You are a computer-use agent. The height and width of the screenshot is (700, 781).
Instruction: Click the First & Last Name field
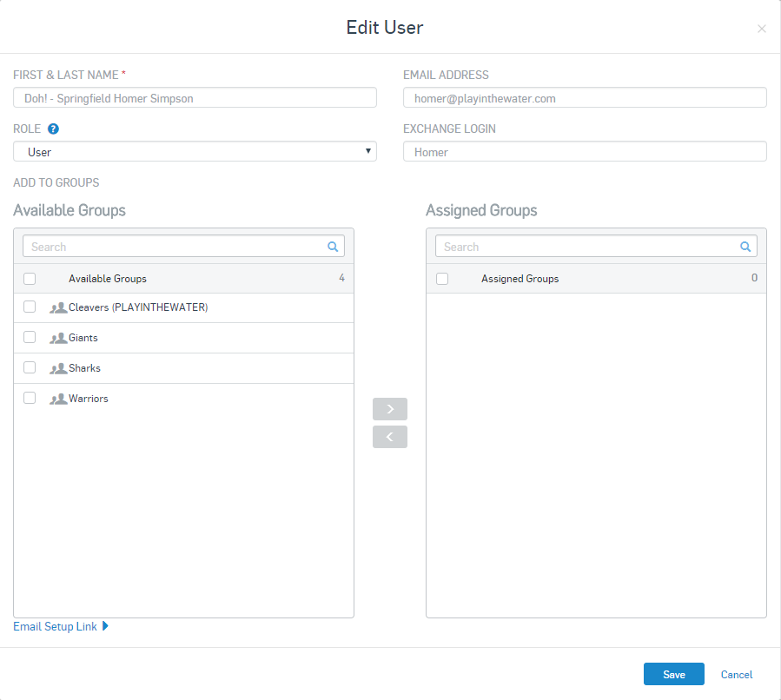[x=194, y=97]
